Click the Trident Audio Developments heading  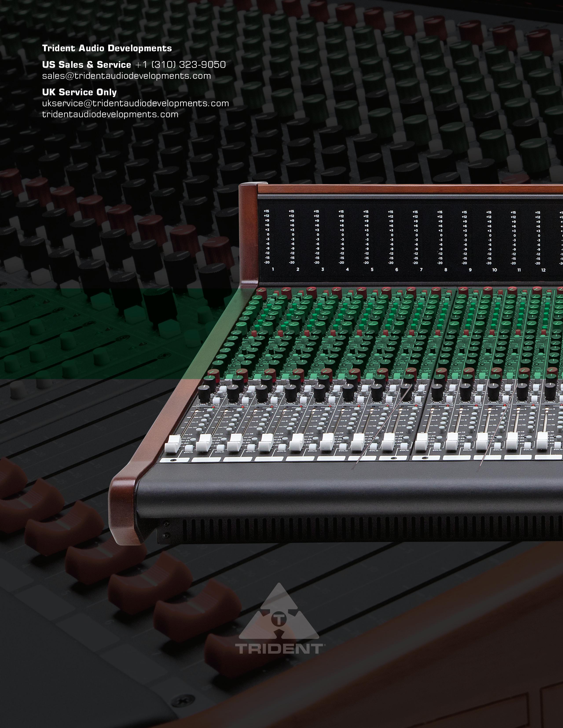tap(107, 48)
